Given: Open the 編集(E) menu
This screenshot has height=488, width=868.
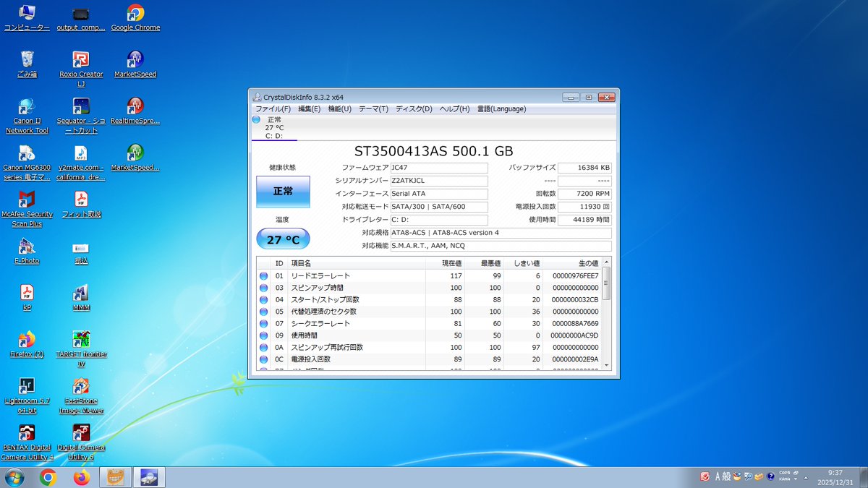Looking at the screenshot, I should (x=309, y=108).
